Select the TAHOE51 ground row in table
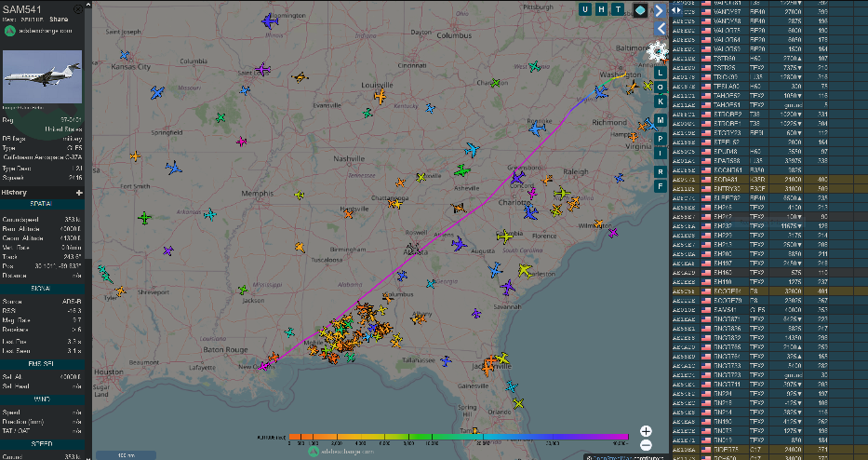The height and width of the screenshot is (460, 868). click(768, 104)
